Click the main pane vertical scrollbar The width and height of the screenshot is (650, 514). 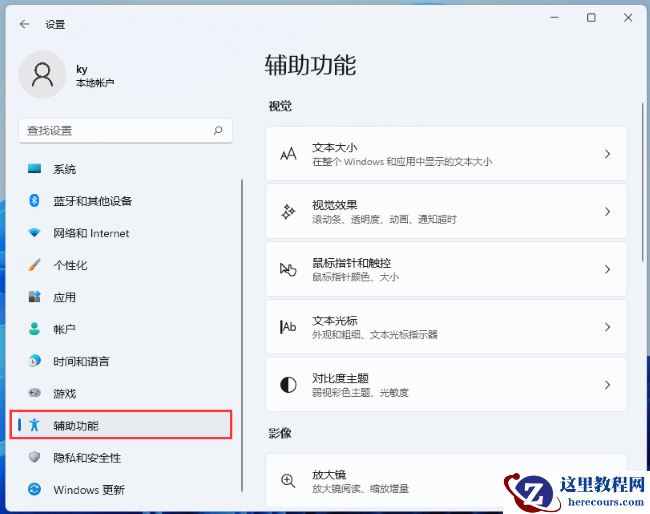tap(643, 182)
